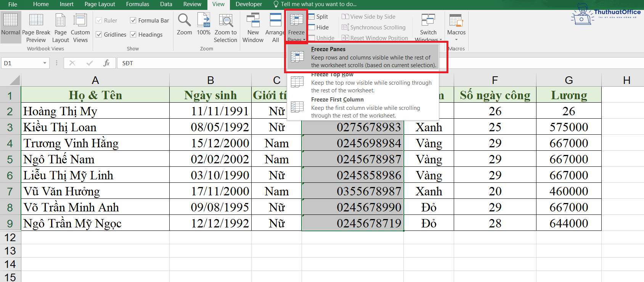Choose Freeze First Column option
The image size is (644, 282).
click(x=362, y=107)
